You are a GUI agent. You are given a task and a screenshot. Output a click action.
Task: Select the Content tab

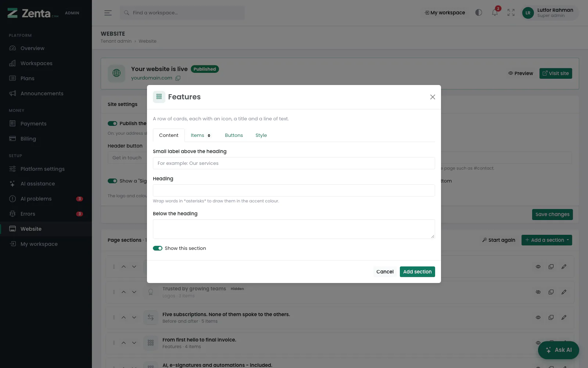point(169,135)
